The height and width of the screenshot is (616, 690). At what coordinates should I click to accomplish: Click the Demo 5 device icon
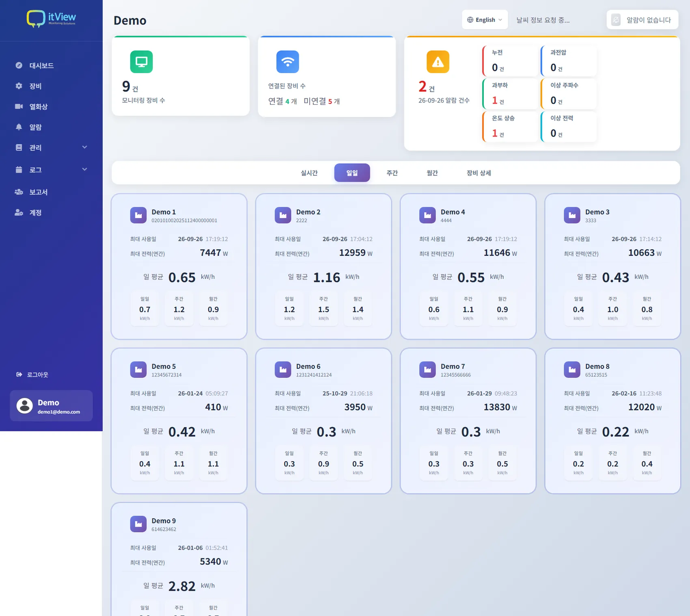138,370
